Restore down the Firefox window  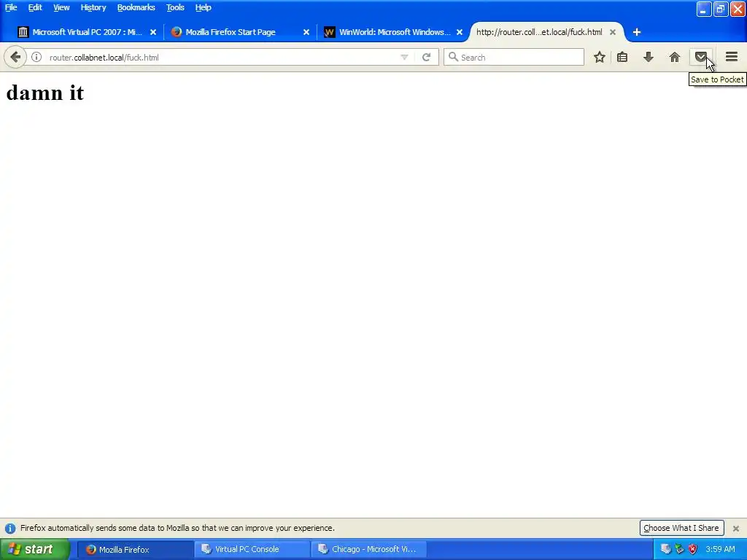(x=721, y=9)
